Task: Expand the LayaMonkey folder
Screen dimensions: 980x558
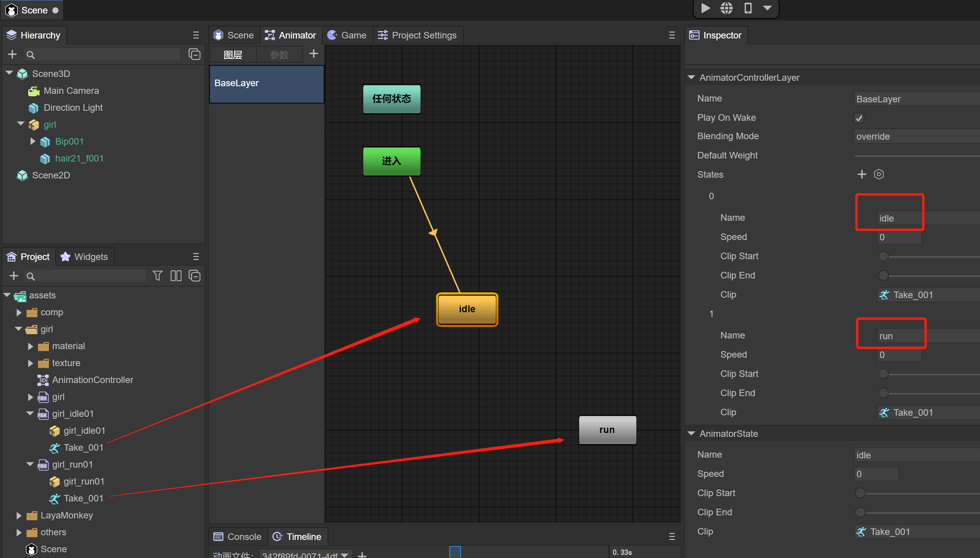Action: coord(19,515)
